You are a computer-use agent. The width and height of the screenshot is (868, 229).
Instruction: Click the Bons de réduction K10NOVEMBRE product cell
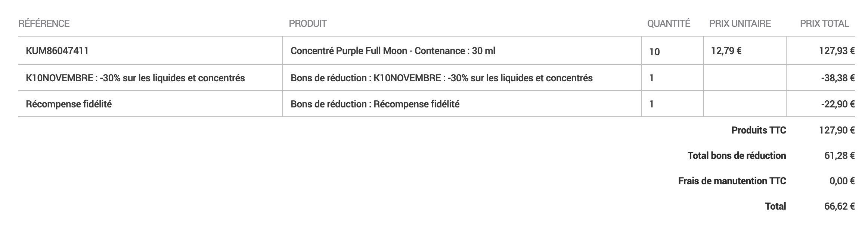441,78
